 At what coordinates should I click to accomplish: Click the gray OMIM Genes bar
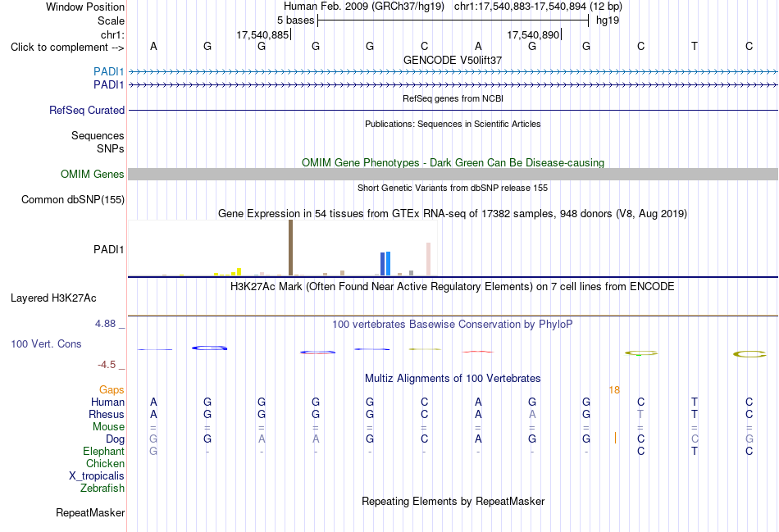pos(453,174)
